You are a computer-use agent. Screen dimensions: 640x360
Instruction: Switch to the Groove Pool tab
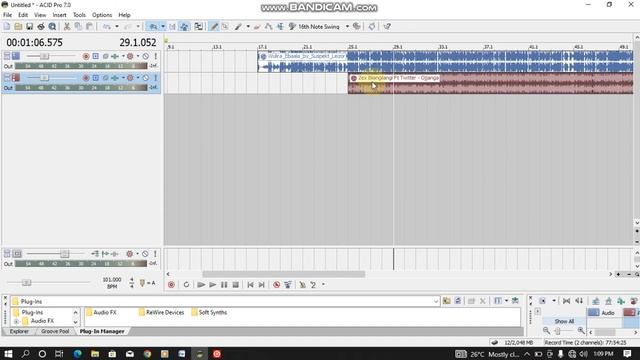55,331
